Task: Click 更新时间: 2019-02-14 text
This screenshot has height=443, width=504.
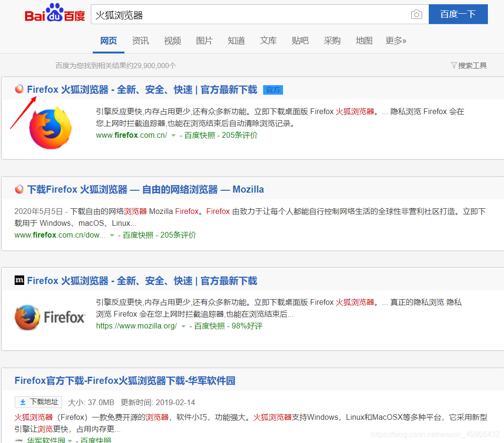Action: (158, 402)
